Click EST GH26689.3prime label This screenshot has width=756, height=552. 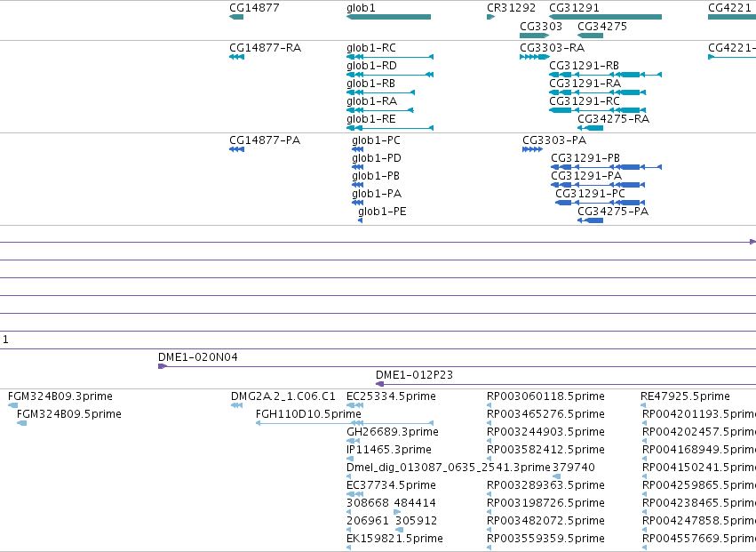pyautogui.click(x=393, y=432)
